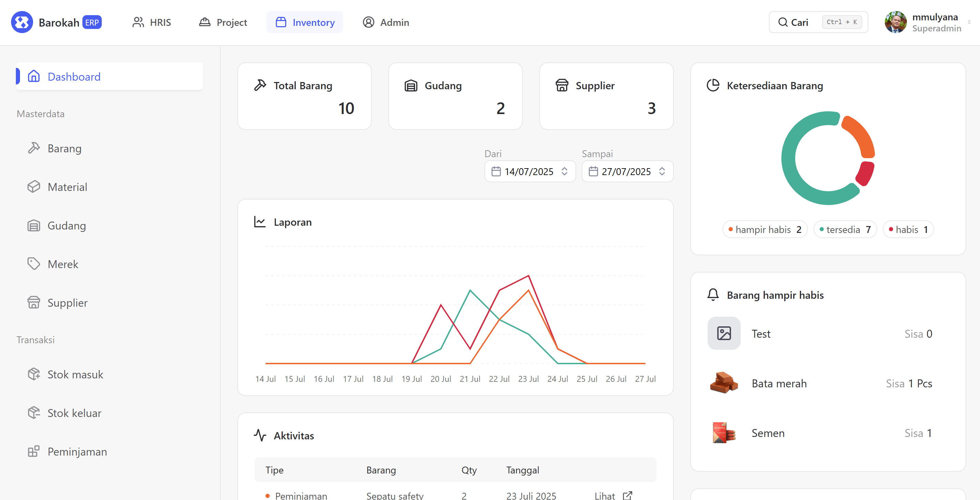Viewport: 980px width, 500px height.
Task: Toggle the tersedia legend chip
Action: (844, 229)
